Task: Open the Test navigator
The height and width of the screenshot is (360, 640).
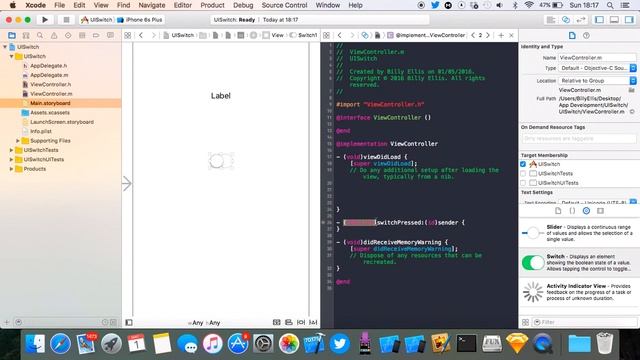Action: [x=68, y=36]
